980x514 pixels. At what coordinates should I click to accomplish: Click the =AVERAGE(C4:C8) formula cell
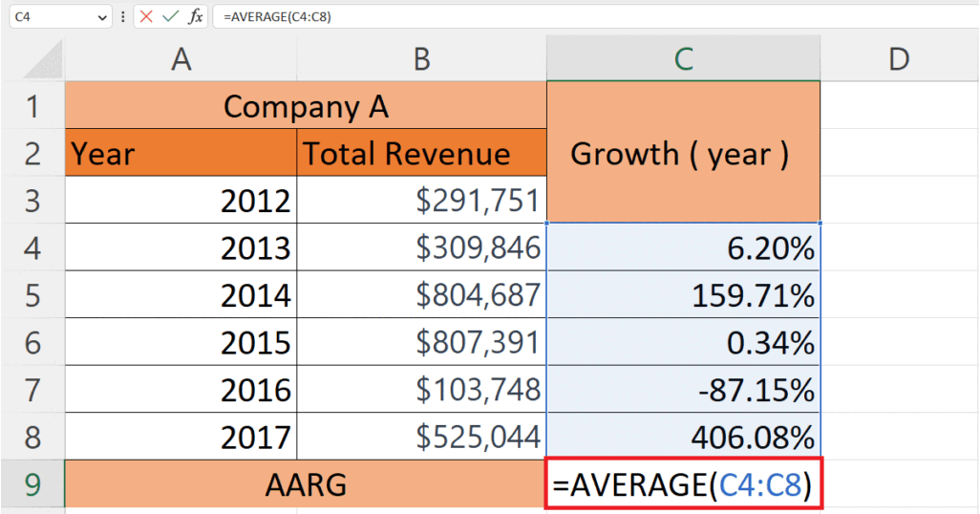684,484
